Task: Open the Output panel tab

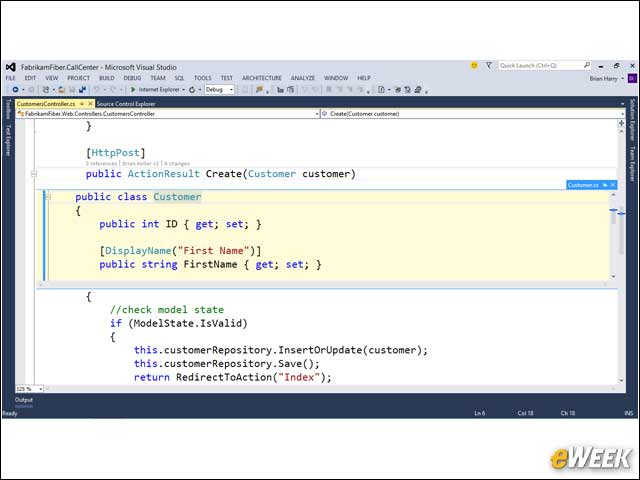Action: (24, 400)
